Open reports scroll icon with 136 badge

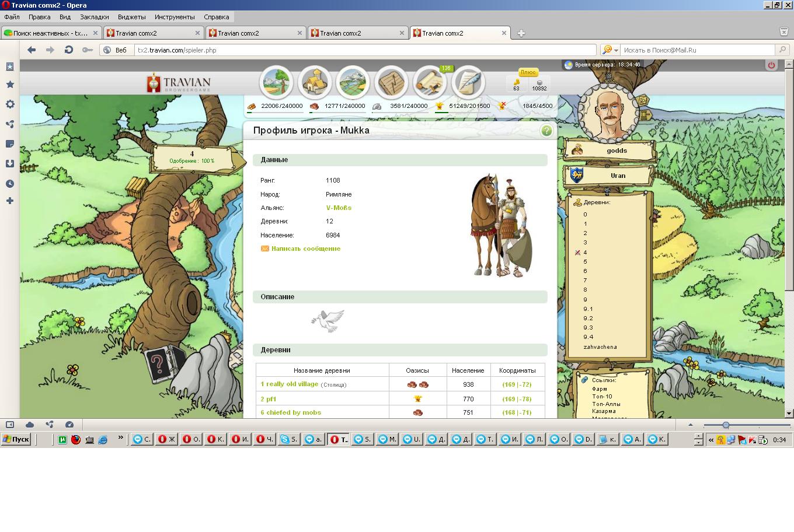point(430,83)
